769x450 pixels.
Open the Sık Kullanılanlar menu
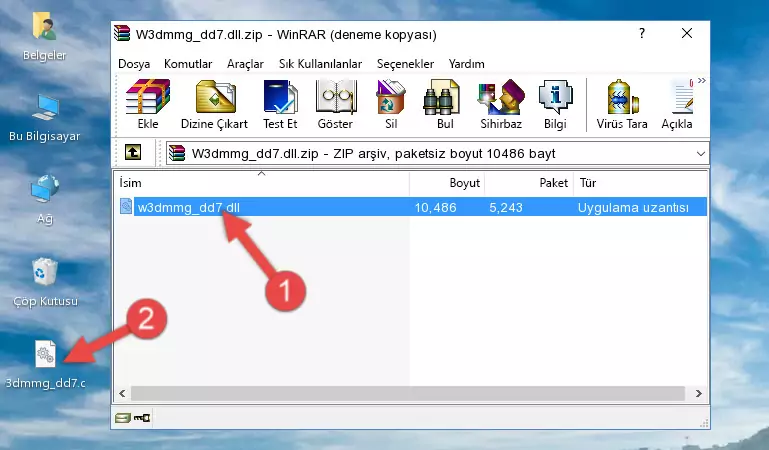click(x=320, y=64)
